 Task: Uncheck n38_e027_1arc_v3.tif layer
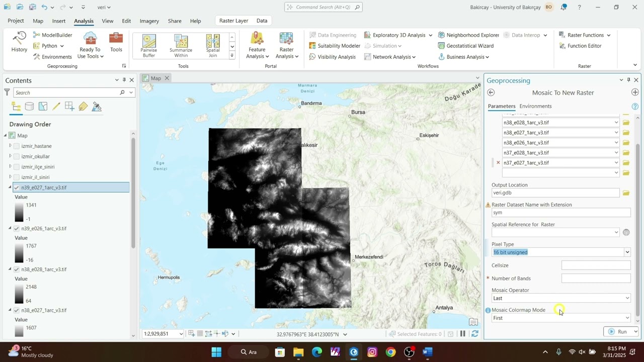pos(17,311)
